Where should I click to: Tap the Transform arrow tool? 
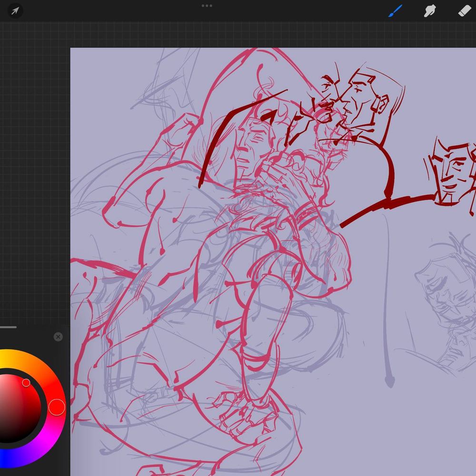tap(15, 11)
